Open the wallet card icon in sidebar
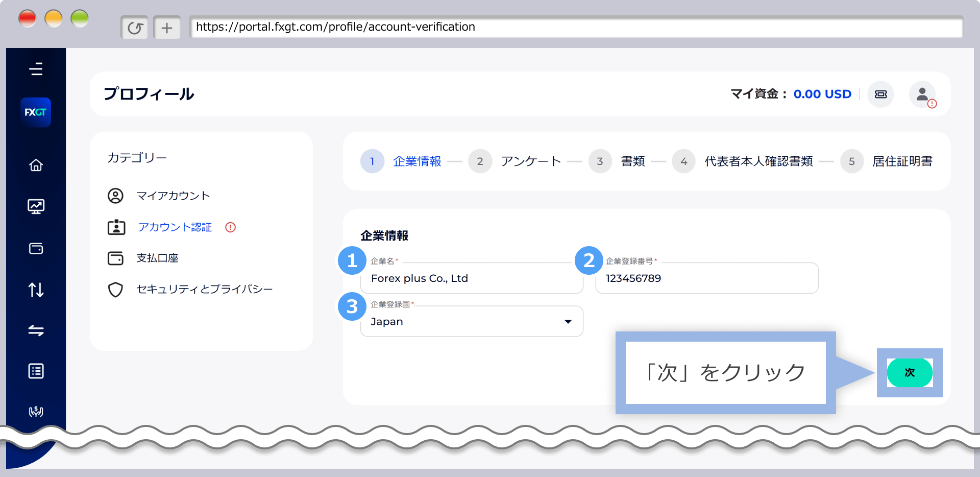980x477 pixels. tap(36, 248)
